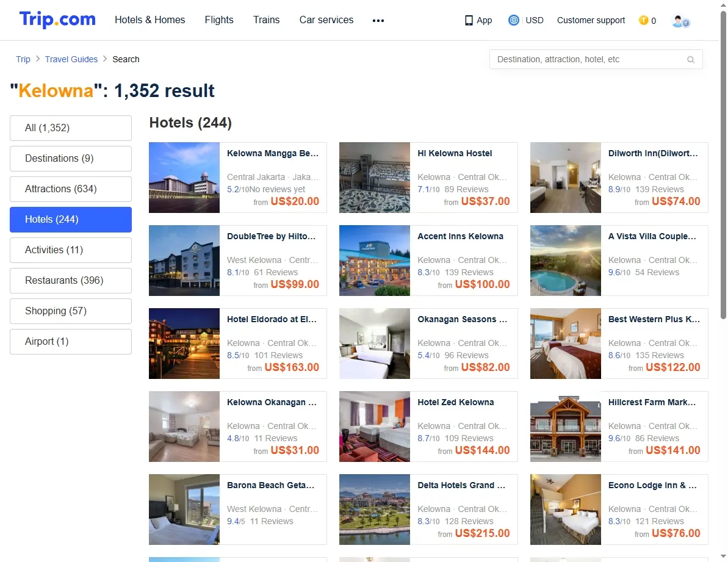The image size is (728, 562).
Task: Go to Trip breadcrumb link
Action: point(23,59)
